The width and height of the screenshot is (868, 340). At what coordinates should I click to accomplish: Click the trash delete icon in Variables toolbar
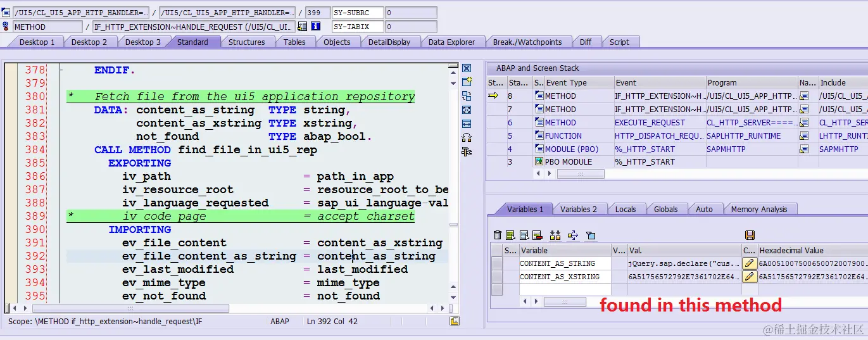click(x=498, y=236)
